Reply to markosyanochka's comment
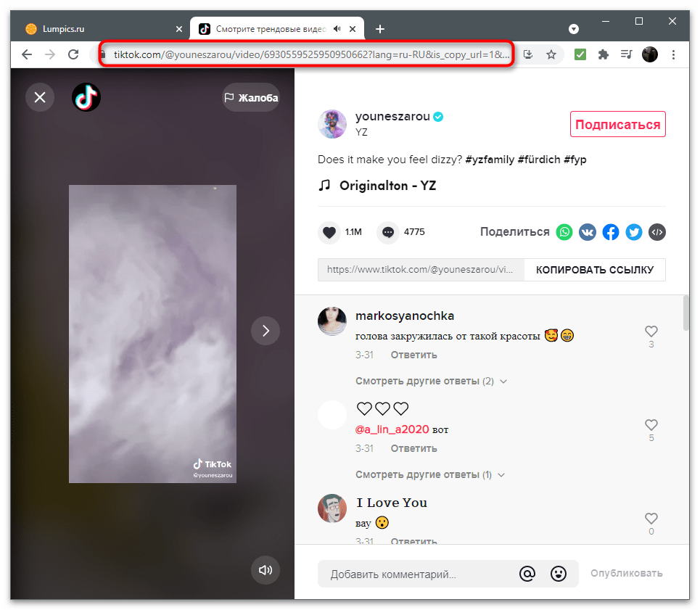Viewport: 700px width, 610px height. pyautogui.click(x=414, y=355)
